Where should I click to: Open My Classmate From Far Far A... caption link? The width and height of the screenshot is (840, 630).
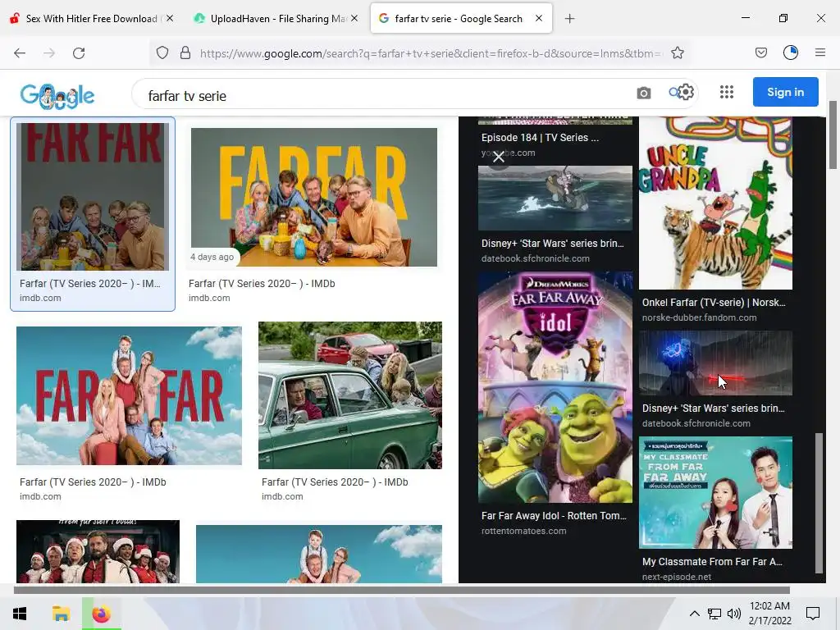712,562
